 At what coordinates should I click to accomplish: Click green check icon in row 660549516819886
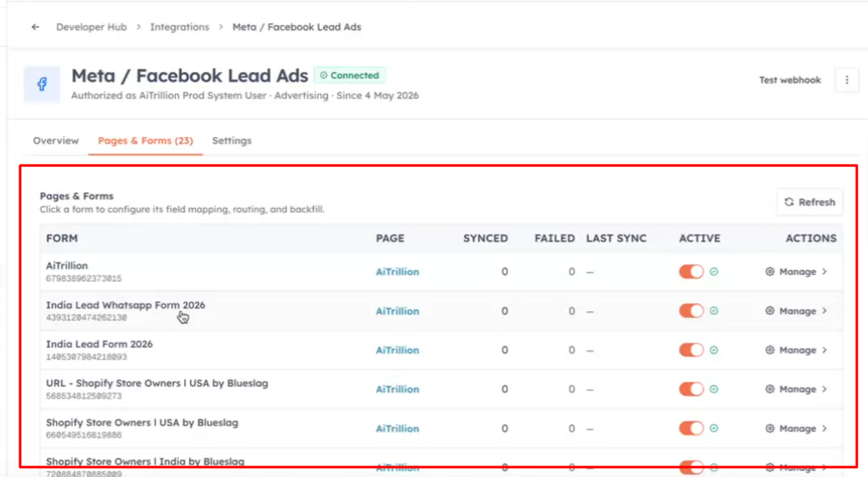click(x=714, y=429)
